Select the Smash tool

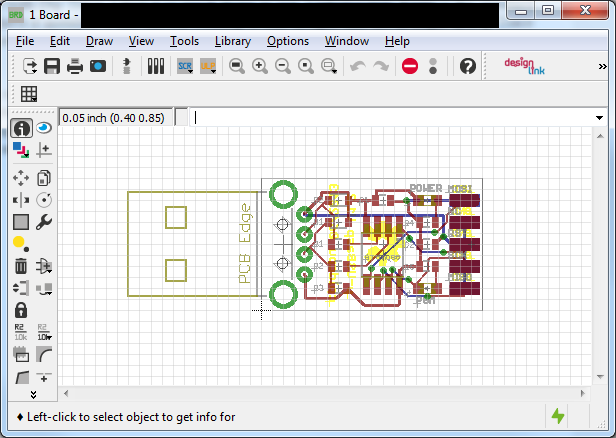pos(21,354)
